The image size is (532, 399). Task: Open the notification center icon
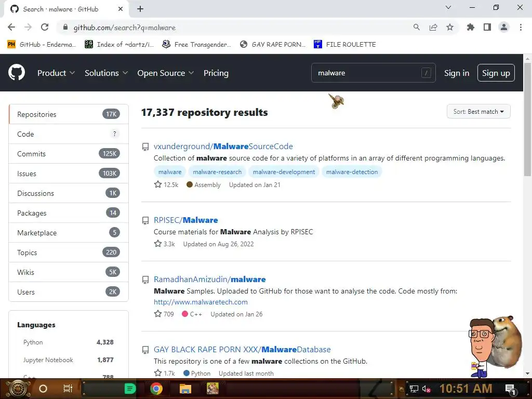(x=510, y=389)
